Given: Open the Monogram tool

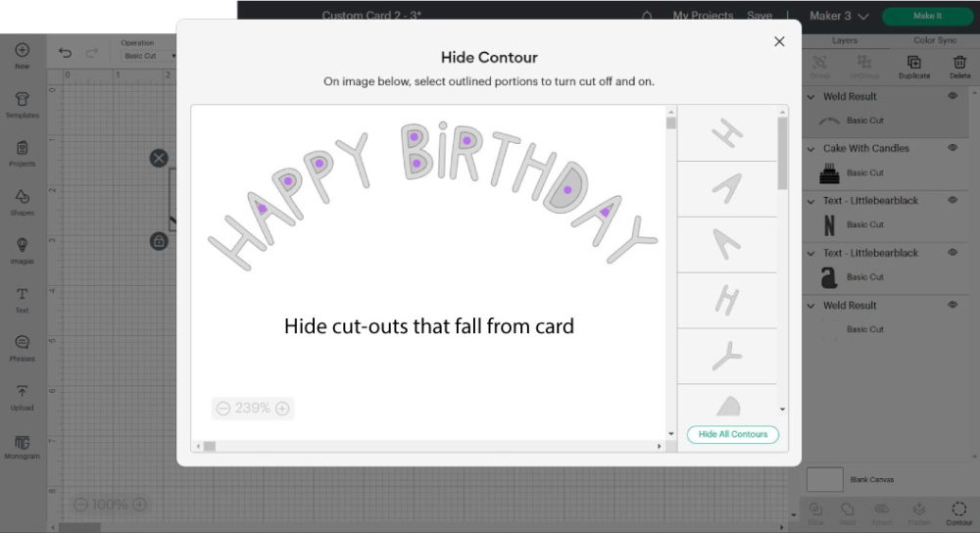Looking at the screenshot, I should pos(22,448).
